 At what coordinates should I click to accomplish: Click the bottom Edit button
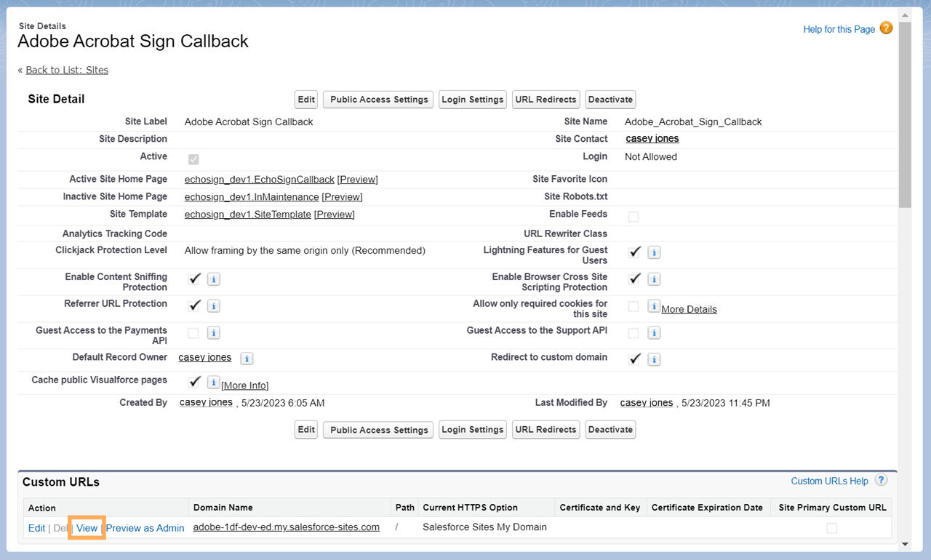tap(306, 430)
